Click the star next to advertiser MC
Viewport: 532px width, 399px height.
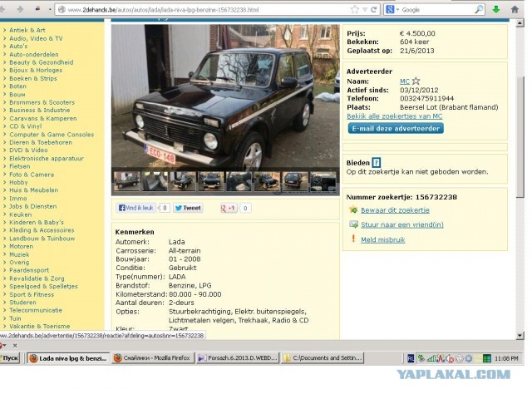[416, 81]
